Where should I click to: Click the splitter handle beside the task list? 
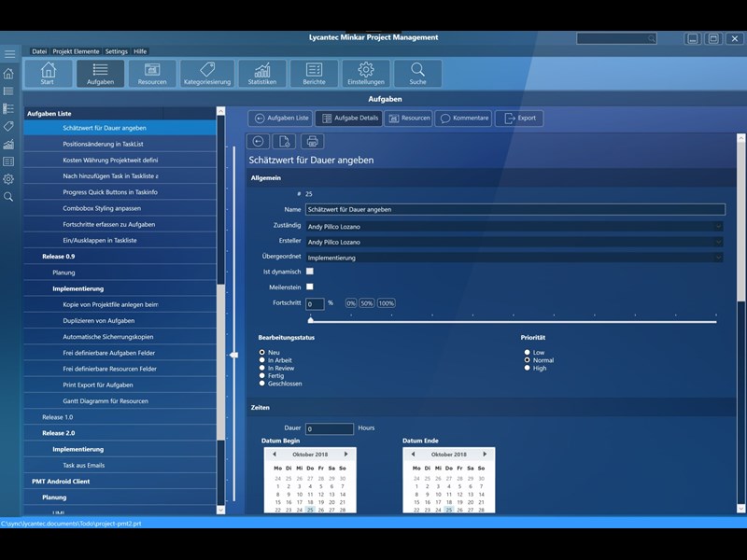point(234,355)
